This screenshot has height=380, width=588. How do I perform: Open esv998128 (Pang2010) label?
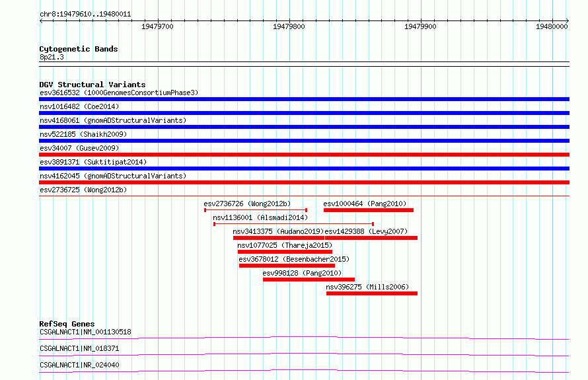[x=302, y=273]
